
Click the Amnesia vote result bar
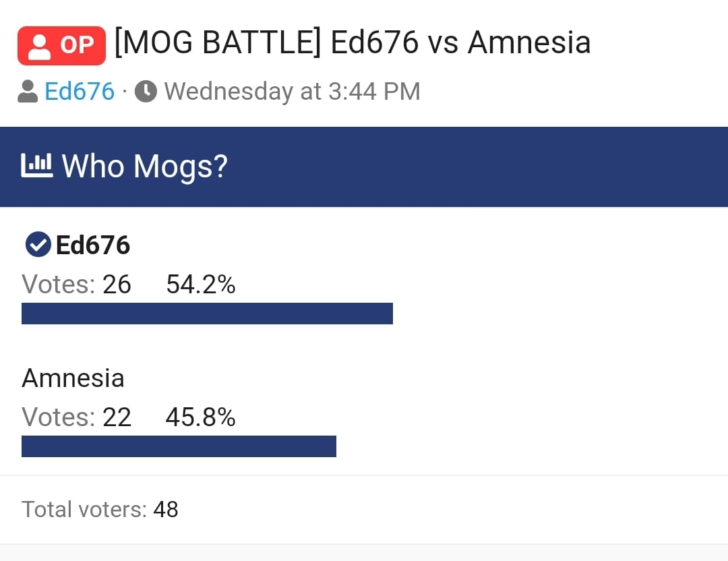[179, 446]
